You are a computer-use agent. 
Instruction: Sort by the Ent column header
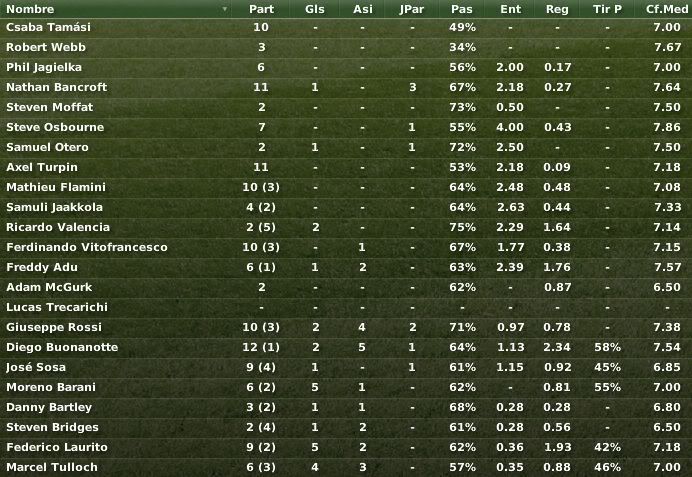[511, 9]
